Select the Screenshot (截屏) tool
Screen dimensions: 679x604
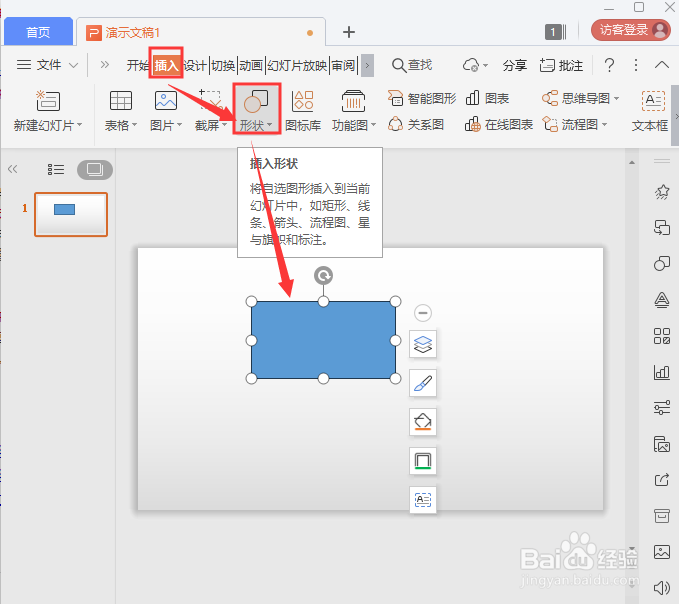210,110
